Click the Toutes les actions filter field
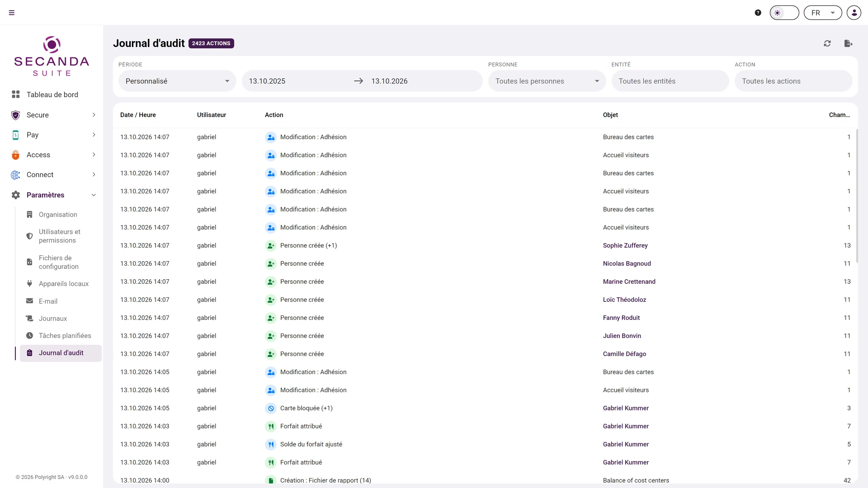 coord(793,81)
